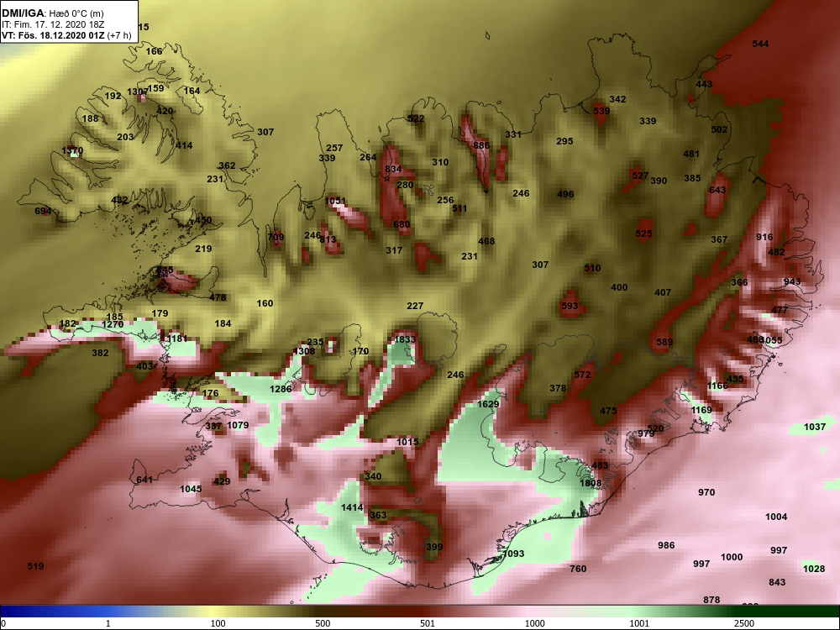Image resolution: width=840 pixels, height=630 pixels.
Task: Click the map value '680'
Action: tap(402, 224)
